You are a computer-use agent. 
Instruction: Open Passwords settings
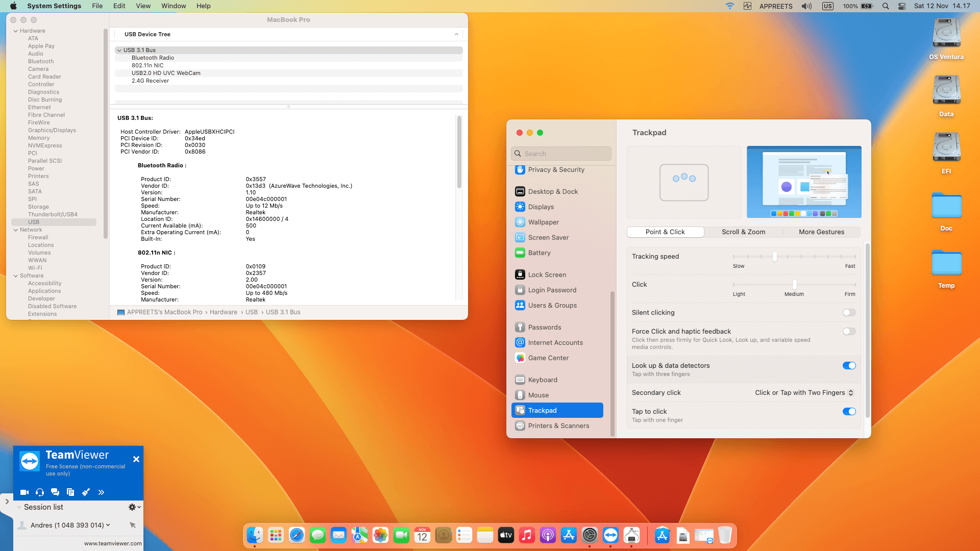(557, 327)
